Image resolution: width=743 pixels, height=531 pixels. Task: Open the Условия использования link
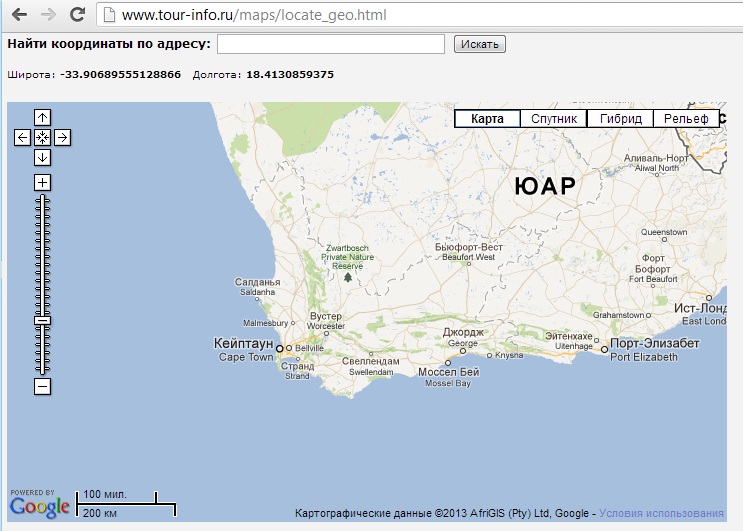(661, 513)
